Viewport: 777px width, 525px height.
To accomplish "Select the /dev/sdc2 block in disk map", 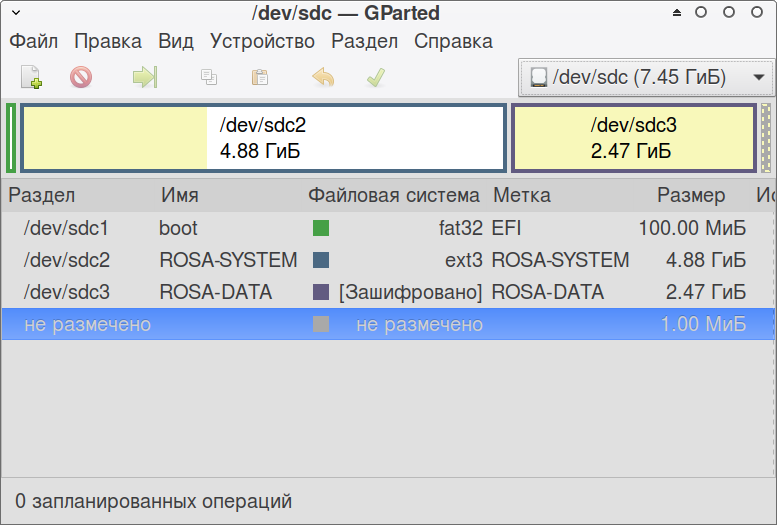I will (262, 138).
